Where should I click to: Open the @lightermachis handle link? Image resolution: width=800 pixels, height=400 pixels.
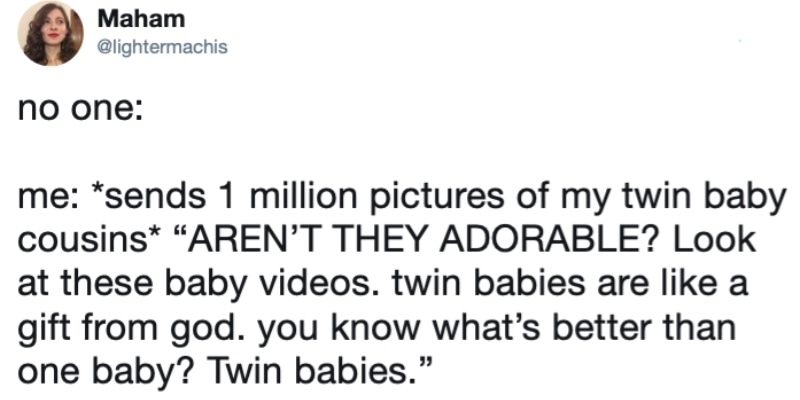(x=162, y=47)
